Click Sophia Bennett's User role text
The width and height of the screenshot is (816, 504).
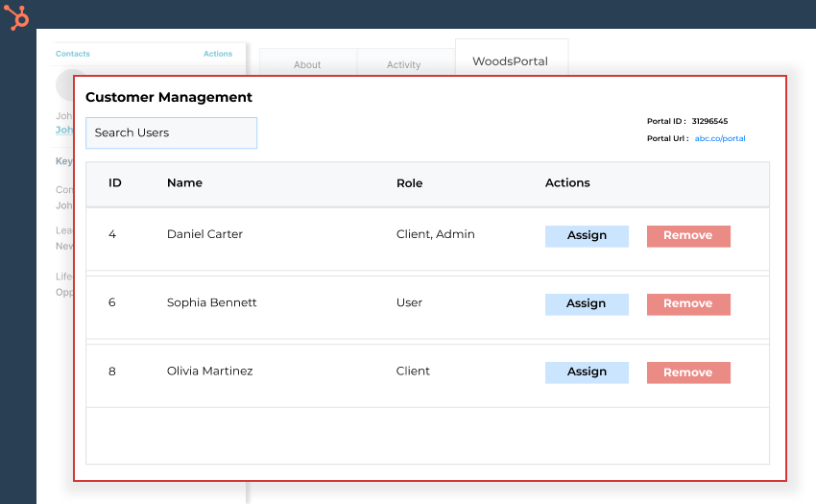coord(410,302)
